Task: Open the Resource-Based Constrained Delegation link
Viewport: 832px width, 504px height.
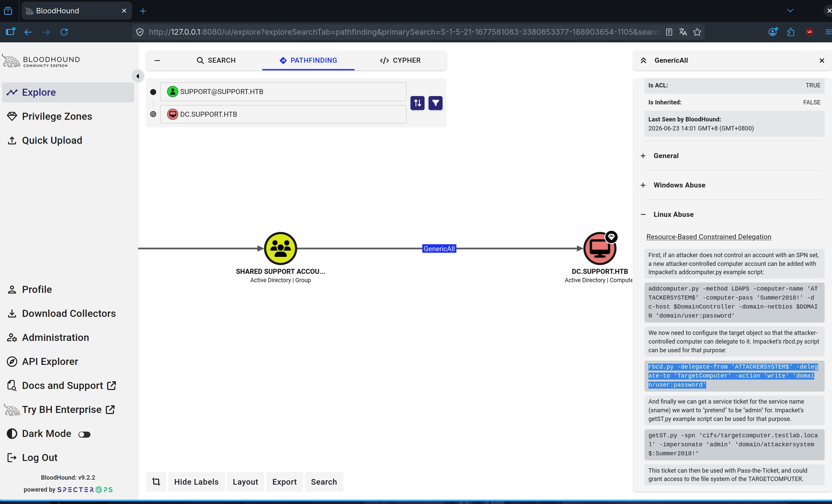Action: [x=709, y=236]
